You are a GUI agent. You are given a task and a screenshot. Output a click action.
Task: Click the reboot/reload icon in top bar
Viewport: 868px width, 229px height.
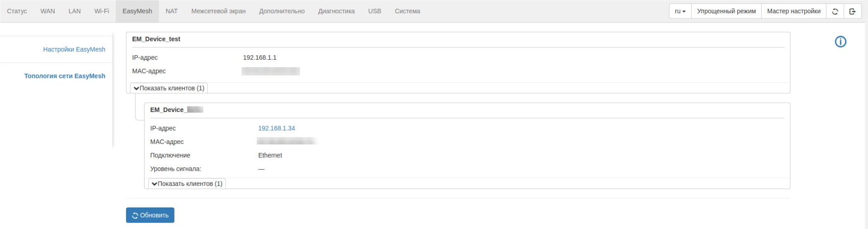pos(835,11)
